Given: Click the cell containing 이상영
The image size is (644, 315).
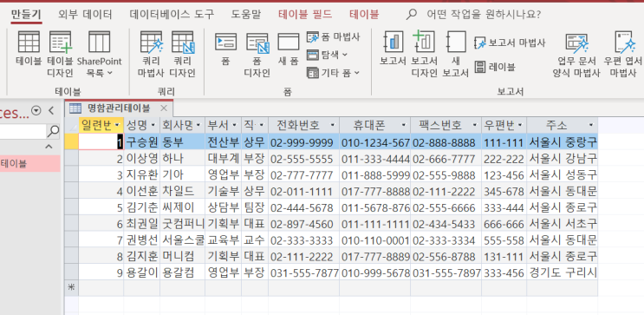Looking at the screenshot, I should coord(141,158).
